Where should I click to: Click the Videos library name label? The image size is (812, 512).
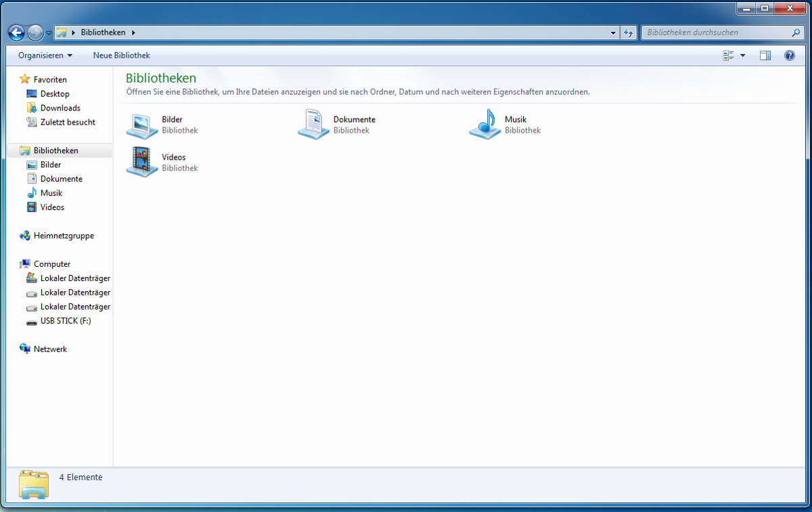point(173,158)
